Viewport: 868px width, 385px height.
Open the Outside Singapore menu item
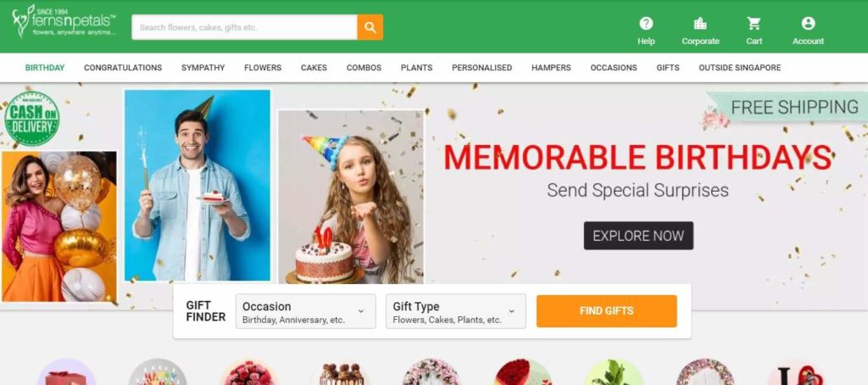739,68
